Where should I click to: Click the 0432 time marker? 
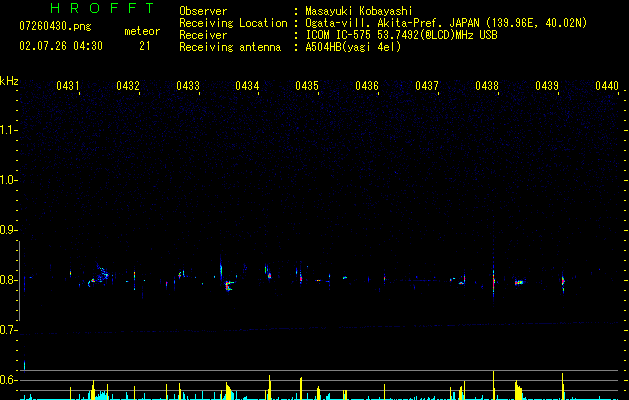click(x=128, y=86)
